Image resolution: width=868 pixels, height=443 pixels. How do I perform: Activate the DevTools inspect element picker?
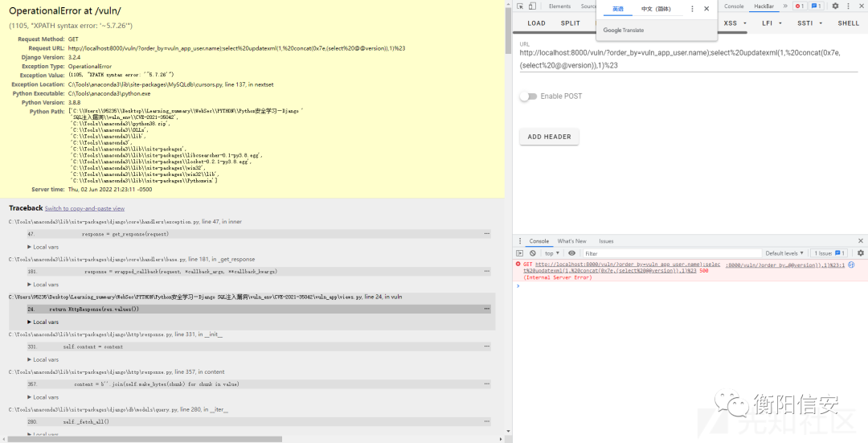(x=520, y=6)
